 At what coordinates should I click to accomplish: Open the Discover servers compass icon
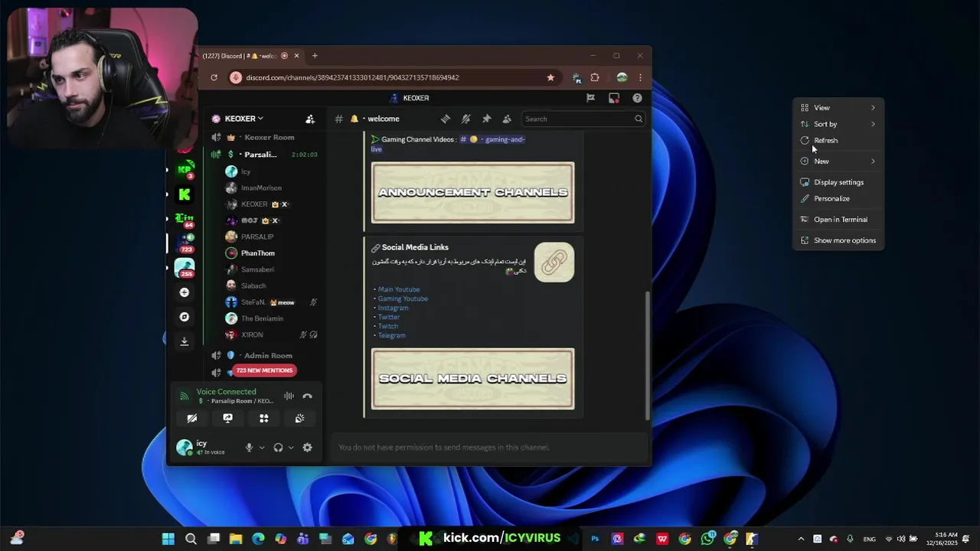click(x=184, y=317)
